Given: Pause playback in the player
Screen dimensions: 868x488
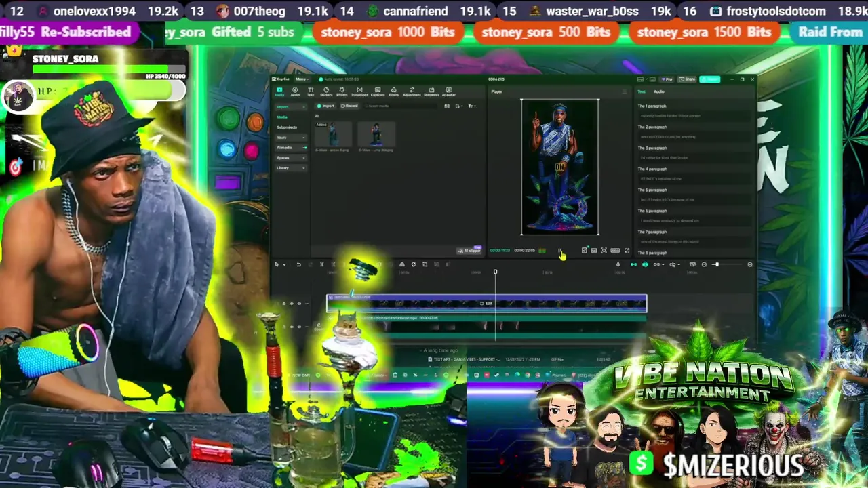Looking at the screenshot, I should click(x=560, y=251).
